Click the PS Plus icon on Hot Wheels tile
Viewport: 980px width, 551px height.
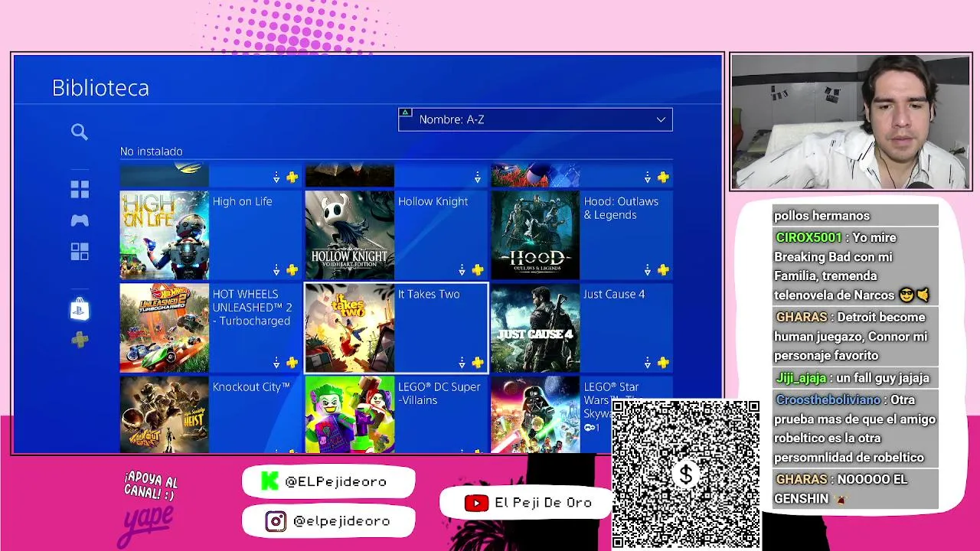(292, 363)
